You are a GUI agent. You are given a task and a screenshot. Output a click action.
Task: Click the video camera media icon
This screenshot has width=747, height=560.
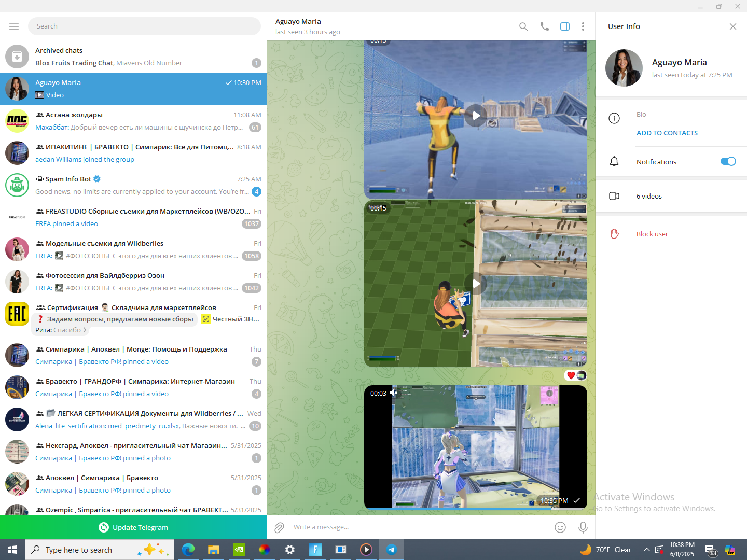pyautogui.click(x=614, y=196)
